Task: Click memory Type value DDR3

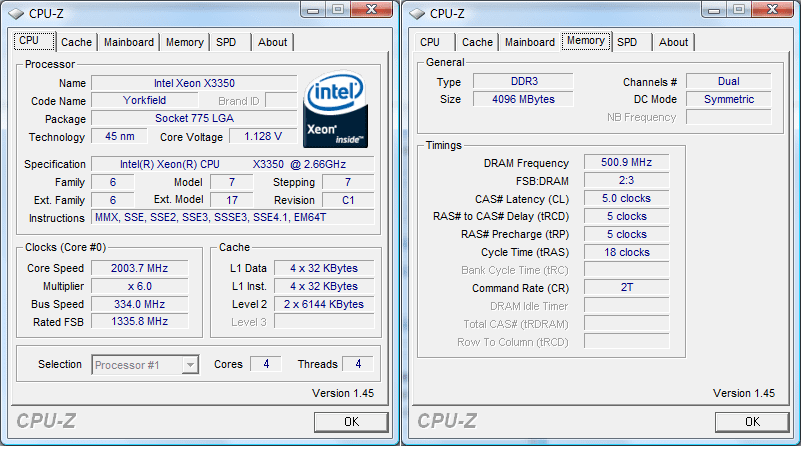Action: 523,81
